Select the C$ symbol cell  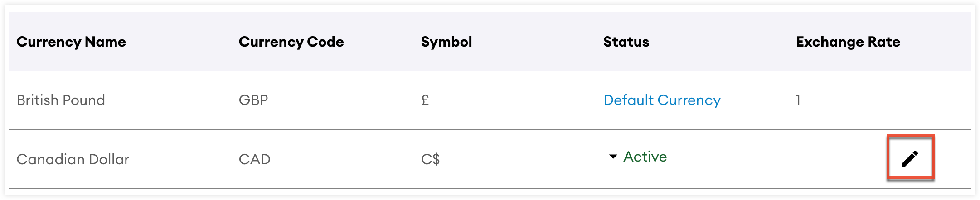430,159
